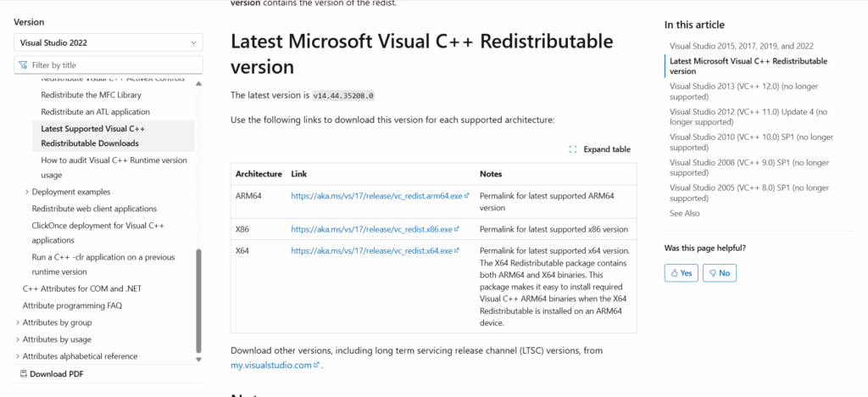
Task: Select Redistribute the MFC Library item
Action: tap(91, 95)
